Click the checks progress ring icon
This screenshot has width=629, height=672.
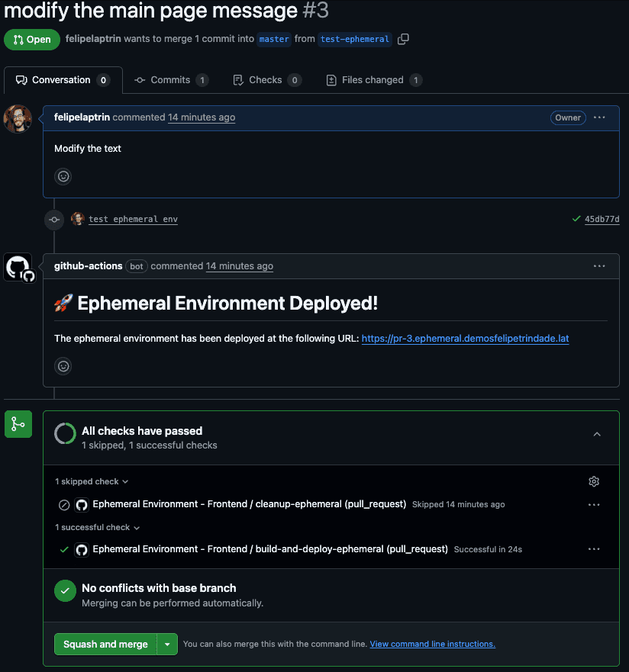click(x=65, y=434)
